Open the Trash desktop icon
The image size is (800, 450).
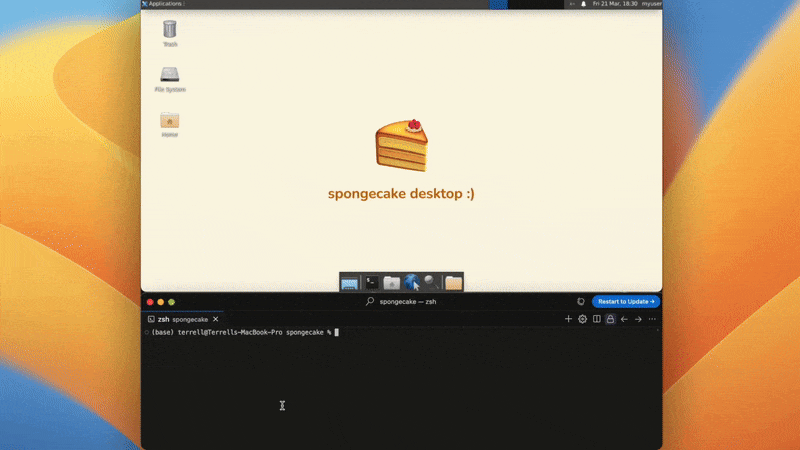click(170, 33)
